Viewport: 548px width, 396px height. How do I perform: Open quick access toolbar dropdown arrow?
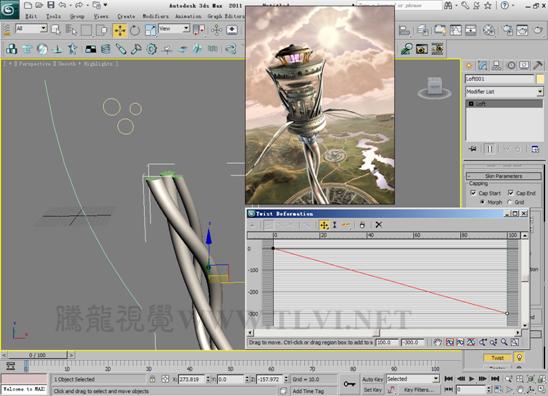coord(105,5)
